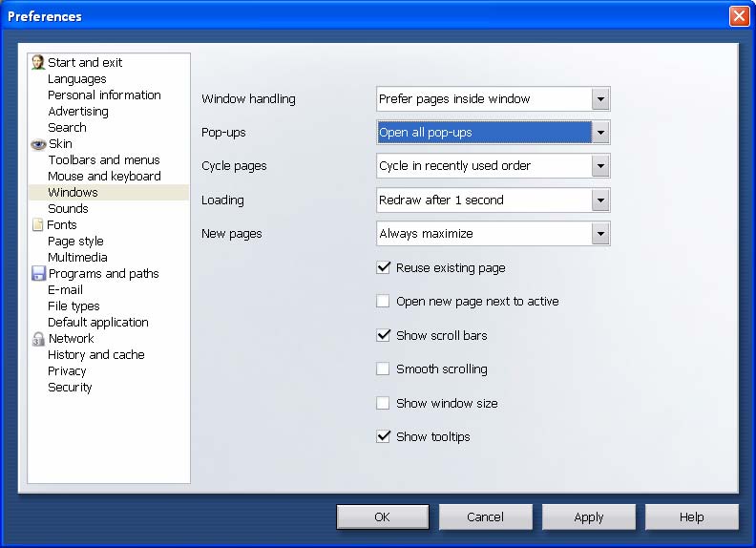Select Privacy in the preferences list
Image resolution: width=756 pixels, height=548 pixels.
click(x=67, y=371)
